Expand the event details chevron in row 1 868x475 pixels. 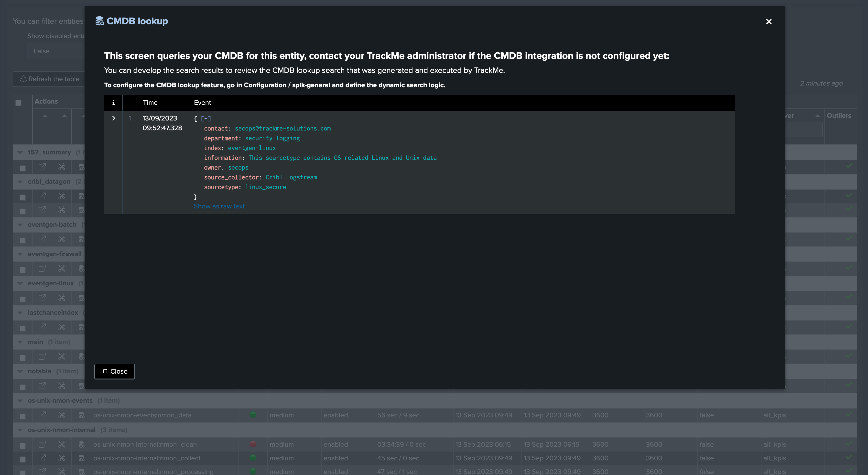click(x=114, y=118)
